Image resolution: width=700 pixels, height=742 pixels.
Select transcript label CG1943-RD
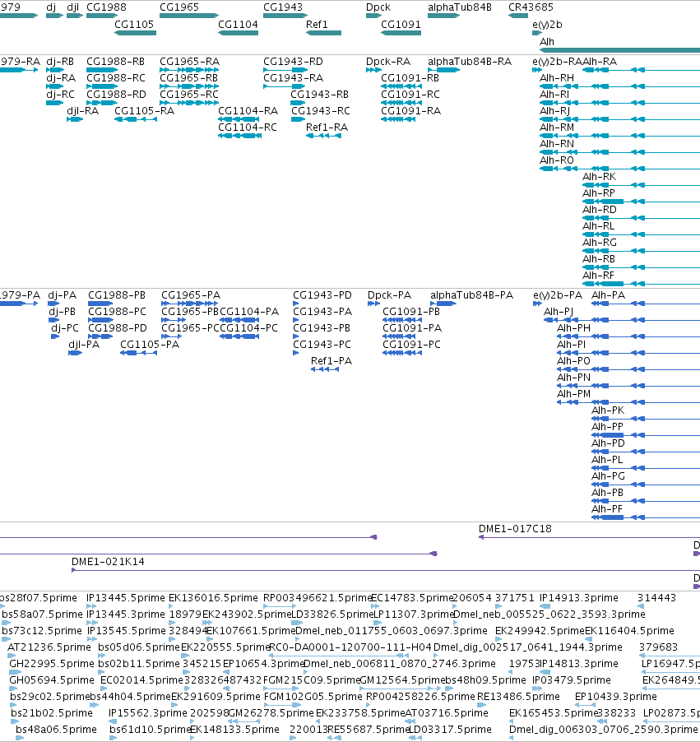[294, 62]
